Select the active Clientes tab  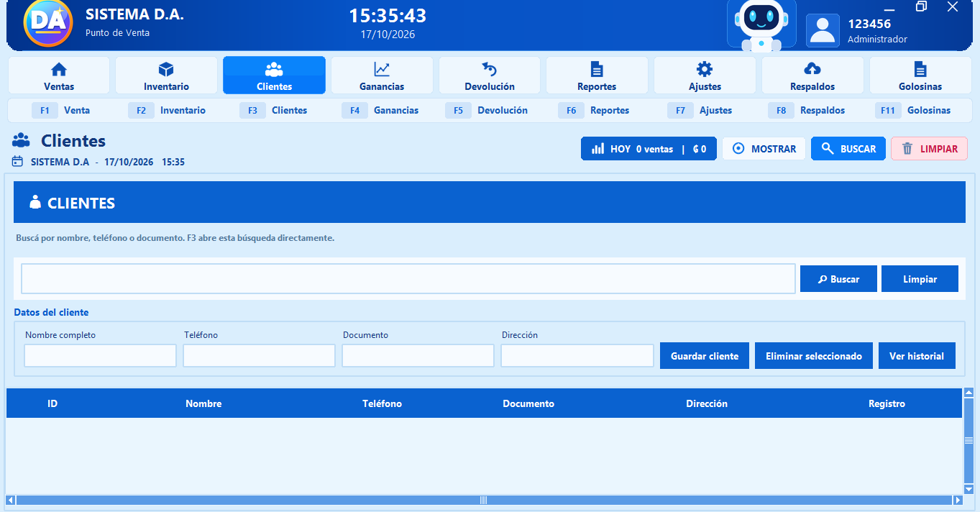coord(274,76)
